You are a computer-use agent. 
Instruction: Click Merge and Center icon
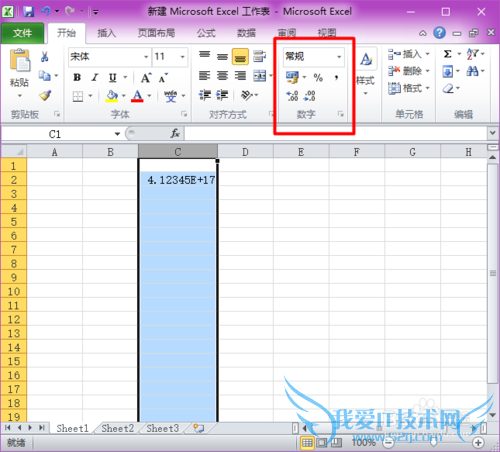(x=260, y=76)
